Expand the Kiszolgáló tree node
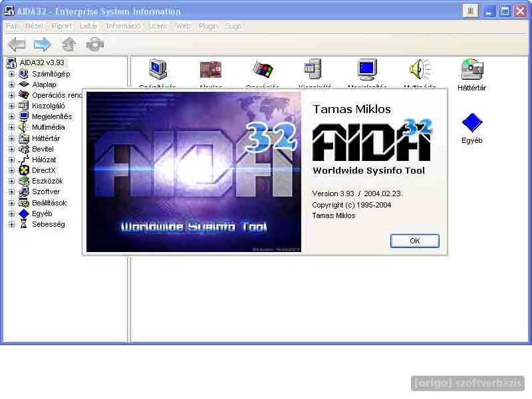 click(x=11, y=106)
